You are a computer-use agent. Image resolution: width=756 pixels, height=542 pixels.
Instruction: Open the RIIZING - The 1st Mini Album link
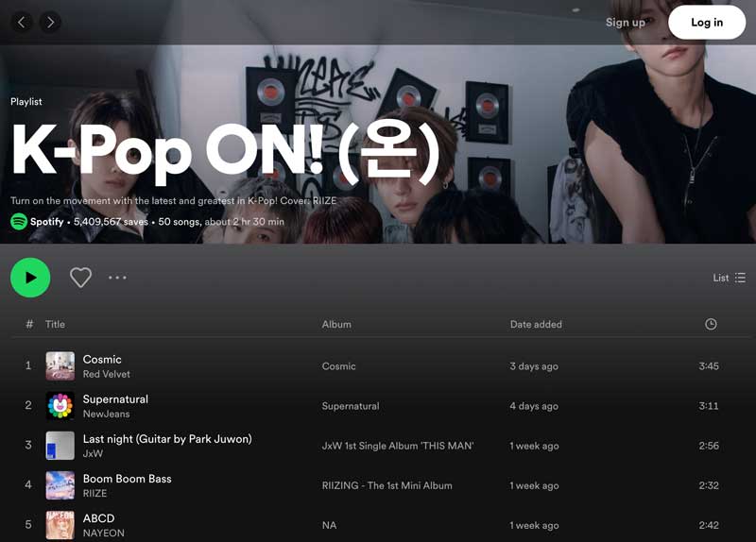pos(387,485)
